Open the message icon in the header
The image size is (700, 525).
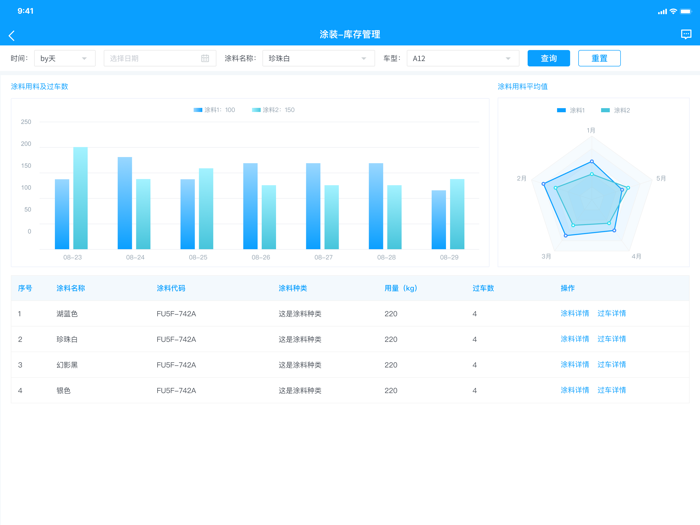(x=686, y=34)
